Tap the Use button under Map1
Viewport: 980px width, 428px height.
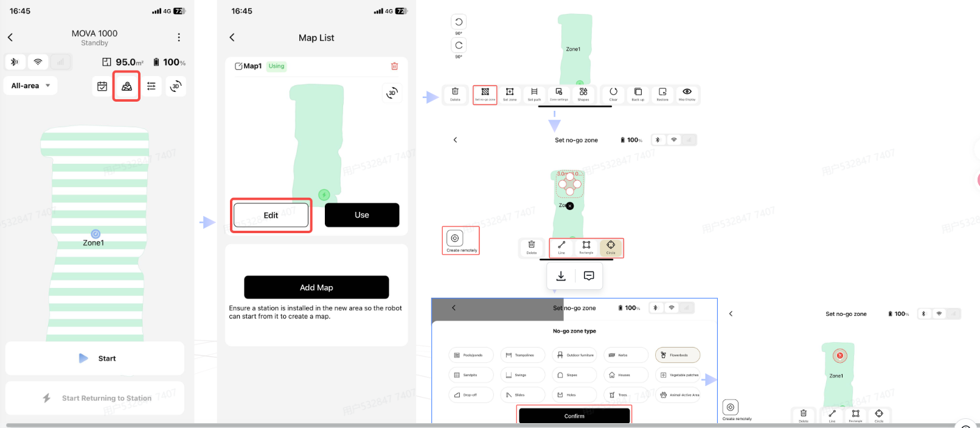pyautogui.click(x=362, y=215)
